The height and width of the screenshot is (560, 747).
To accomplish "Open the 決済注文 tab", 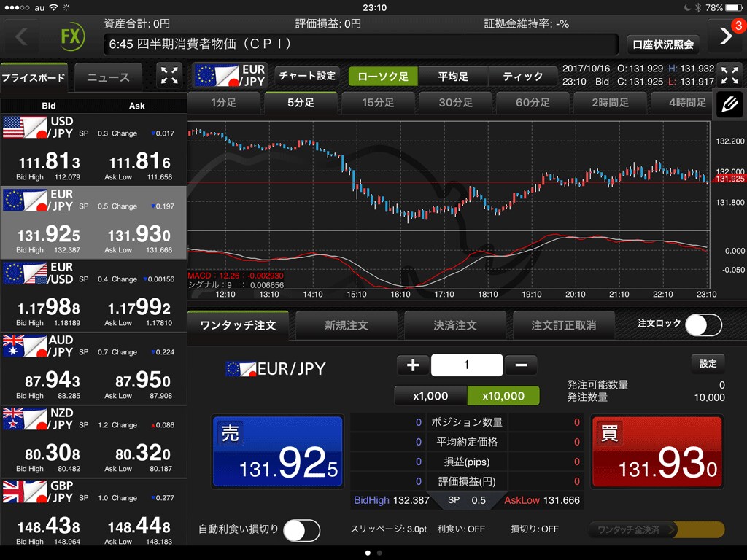I will (455, 325).
